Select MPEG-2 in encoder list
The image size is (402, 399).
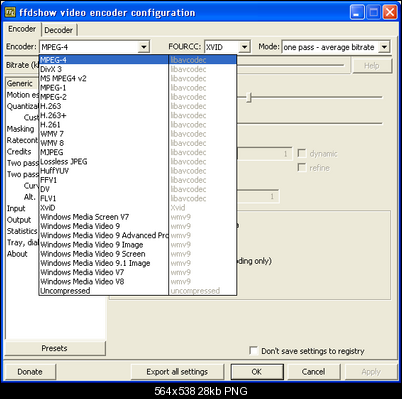click(138, 97)
